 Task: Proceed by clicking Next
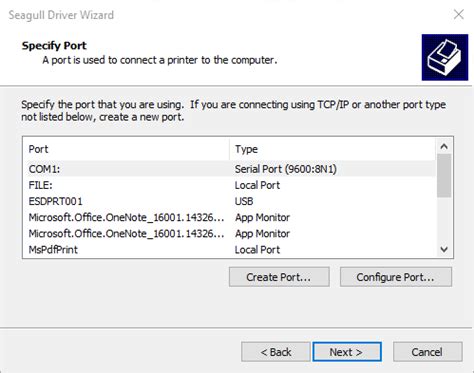(x=347, y=352)
